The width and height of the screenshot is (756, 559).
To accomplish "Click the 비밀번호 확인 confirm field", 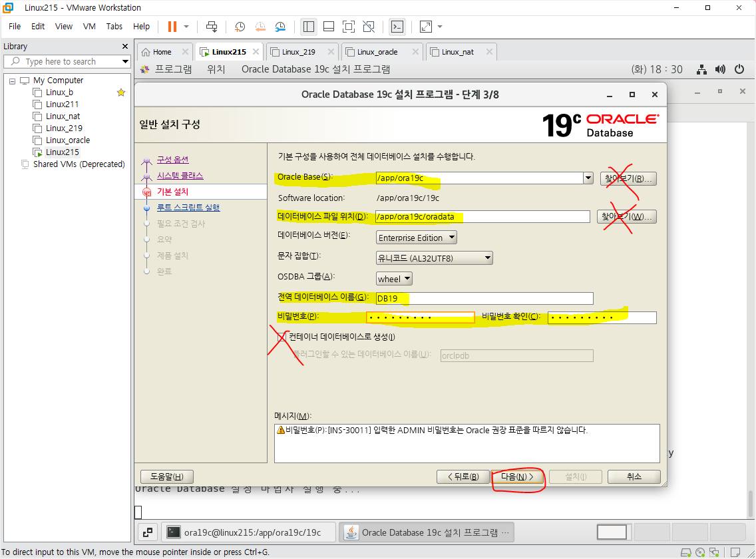I will 602,317.
